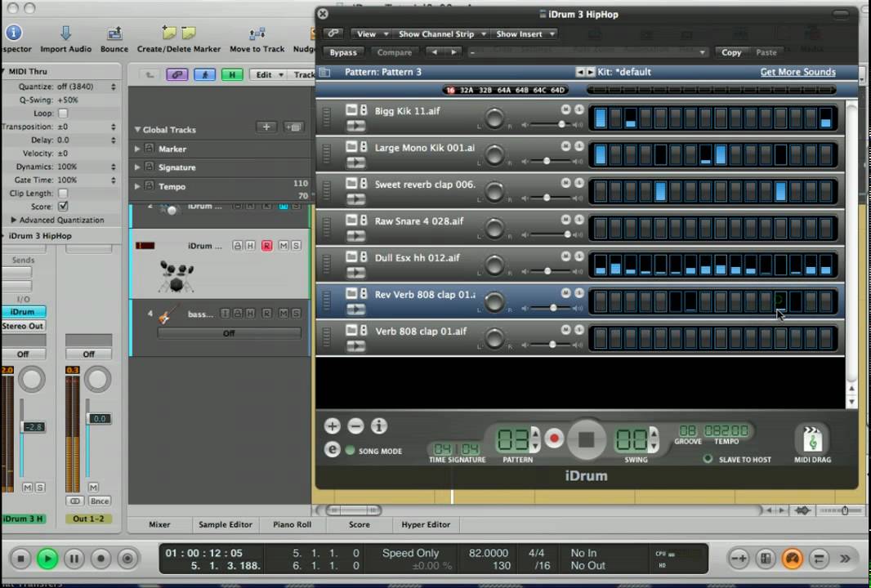
Task: Expand Advanced Quantization options
Action: pos(14,220)
